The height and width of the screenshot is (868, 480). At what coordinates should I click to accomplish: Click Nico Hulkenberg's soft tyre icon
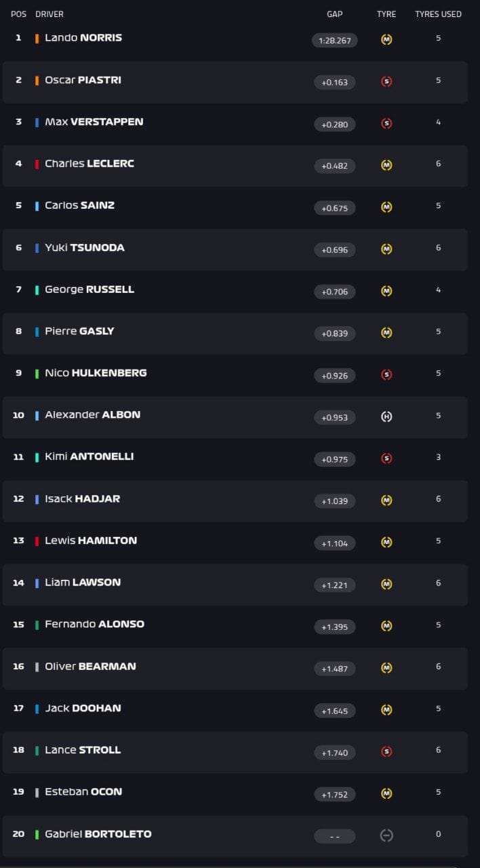tap(386, 375)
